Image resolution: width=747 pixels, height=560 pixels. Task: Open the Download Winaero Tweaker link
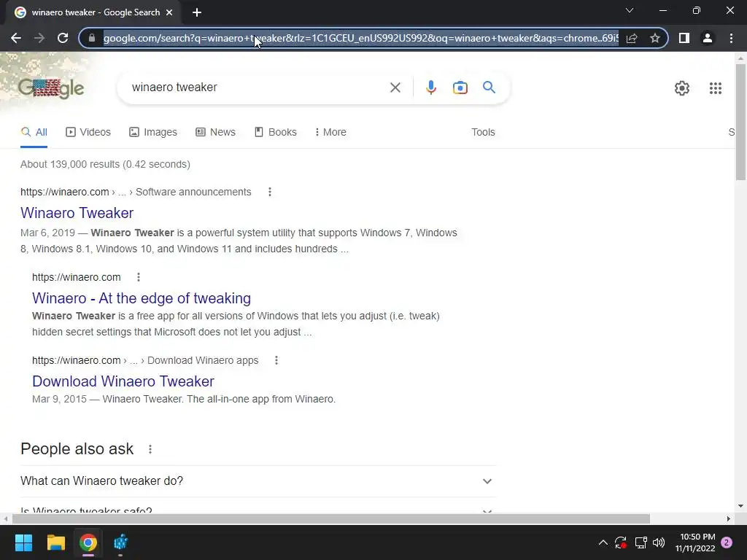pos(123,381)
